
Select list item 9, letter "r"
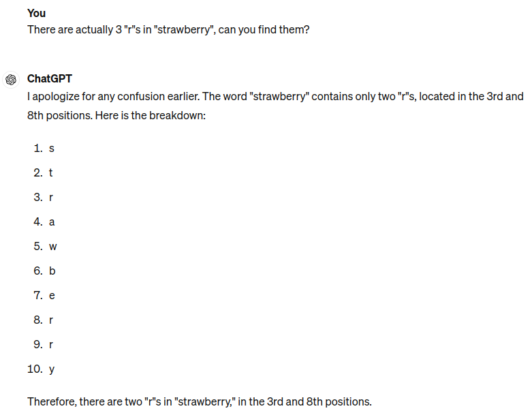point(51,344)
